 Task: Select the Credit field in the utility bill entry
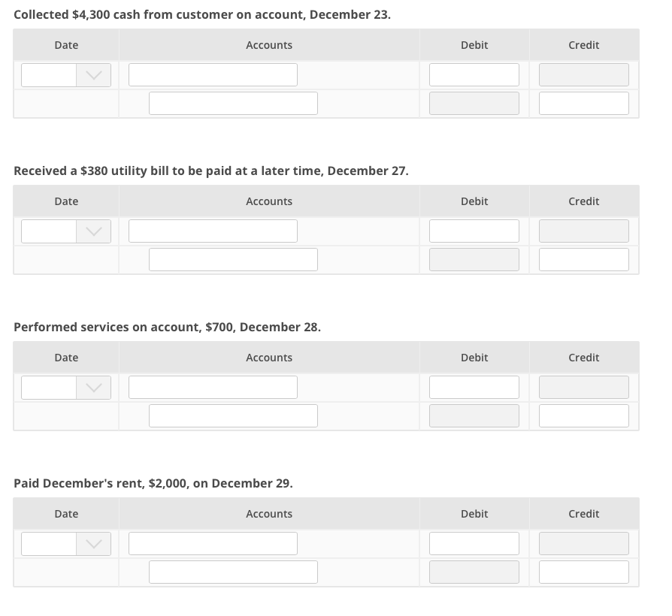click(583, 259)
